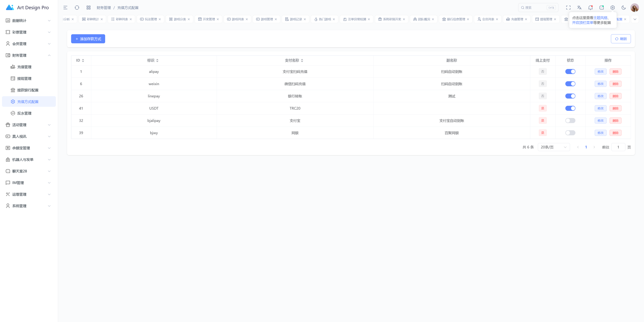Open the 20条/页 page size dropdown
Viewport: 644px width, 322px height.
tap(554, 147)
